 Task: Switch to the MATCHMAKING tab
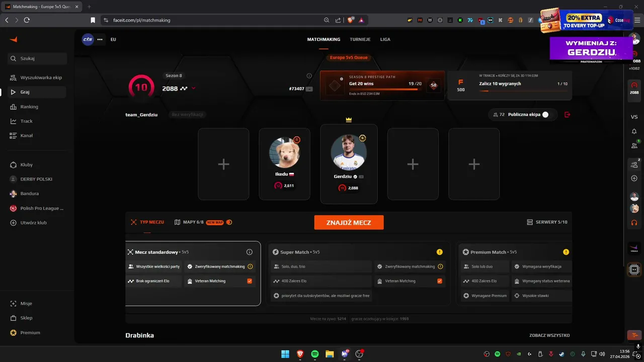(324, 39)
